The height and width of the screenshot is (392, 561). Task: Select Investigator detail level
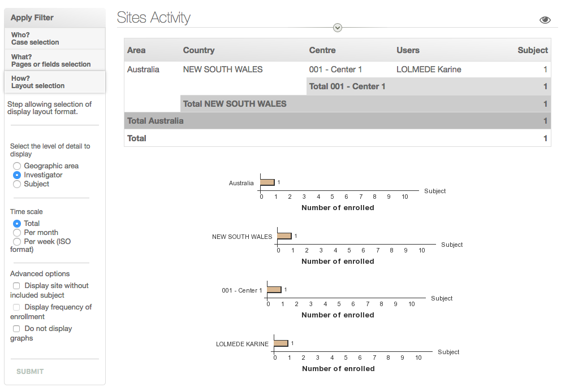pos(17,175)
